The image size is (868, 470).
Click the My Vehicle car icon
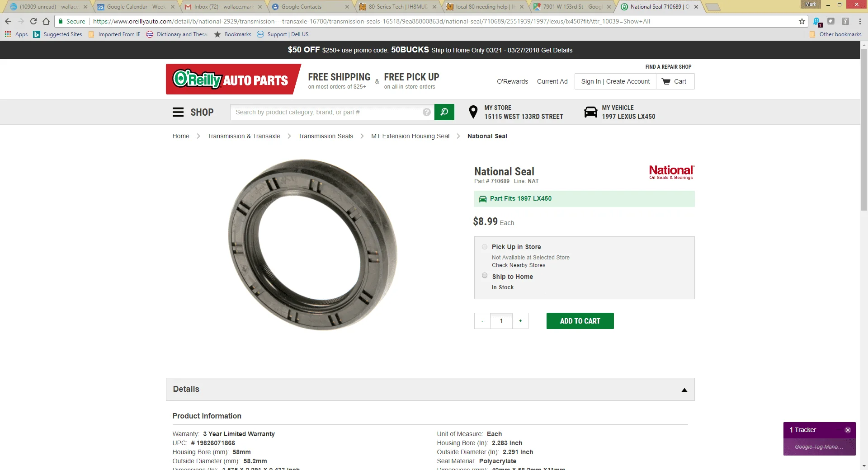point(590,112)
